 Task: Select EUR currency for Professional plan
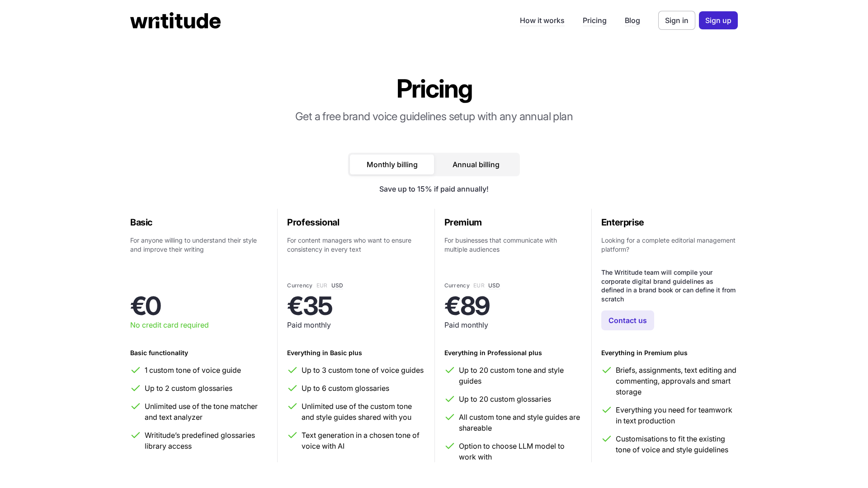pyautogui.click(x=321, y=286)
